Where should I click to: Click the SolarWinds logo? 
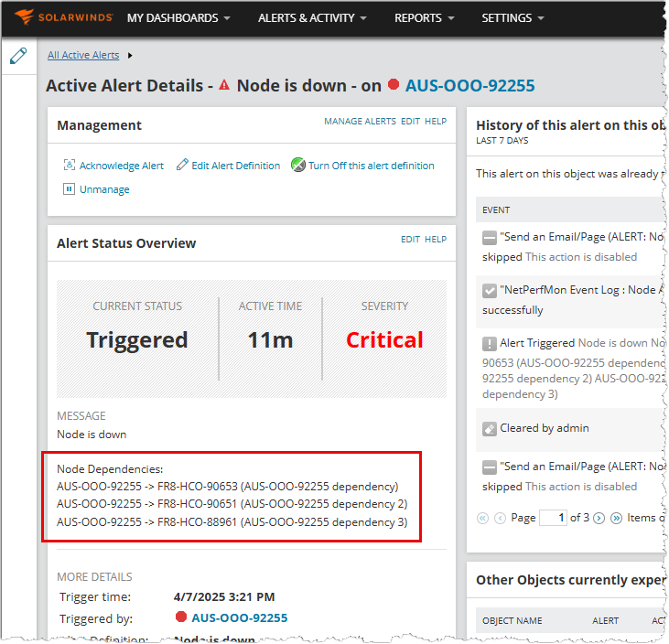pos(63,17)
